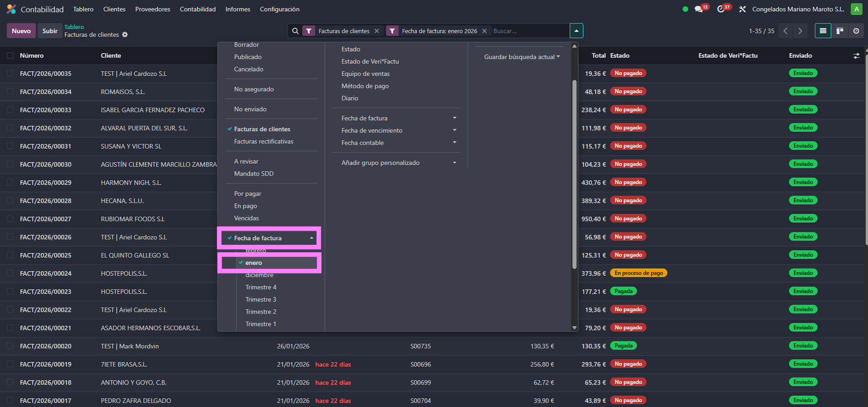Open the Guardar búsqueda actual dropdown
868x407 pixels.
coord(522,57)
